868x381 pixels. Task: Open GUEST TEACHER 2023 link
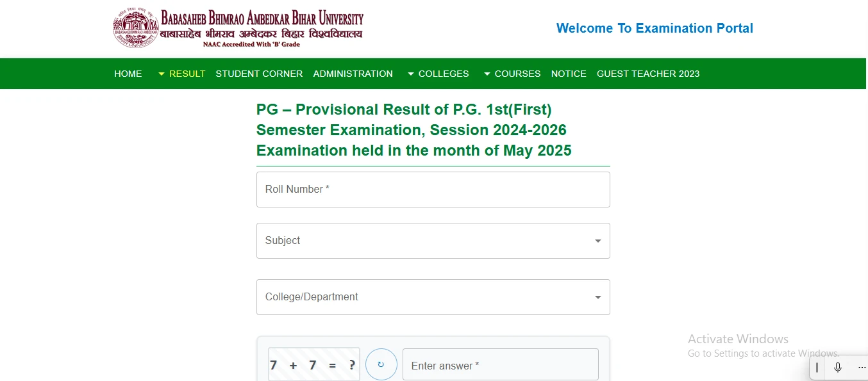point(648,74)
